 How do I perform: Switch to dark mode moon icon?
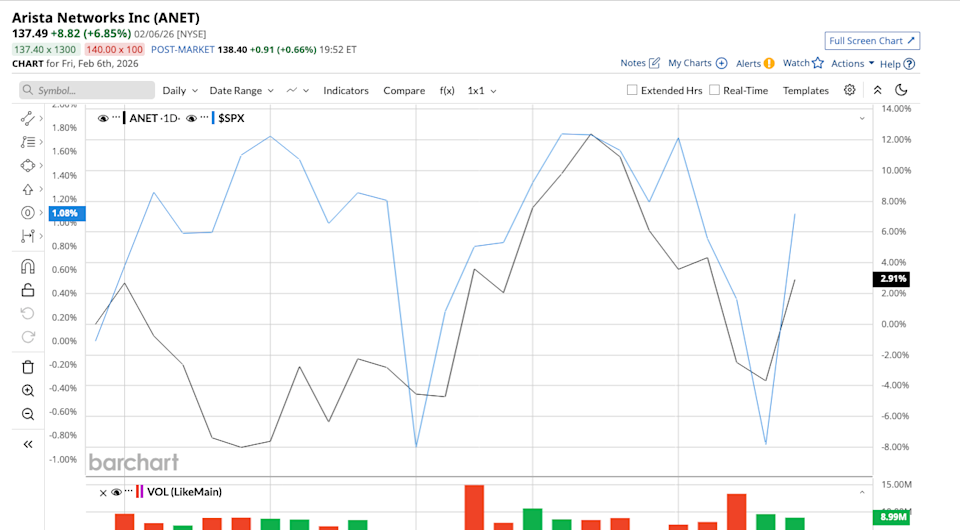pos(901,90)
